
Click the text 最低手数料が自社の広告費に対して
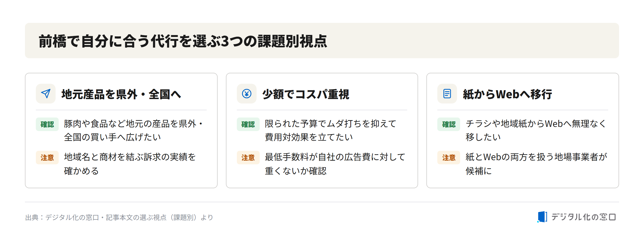[x=335, y=157]
